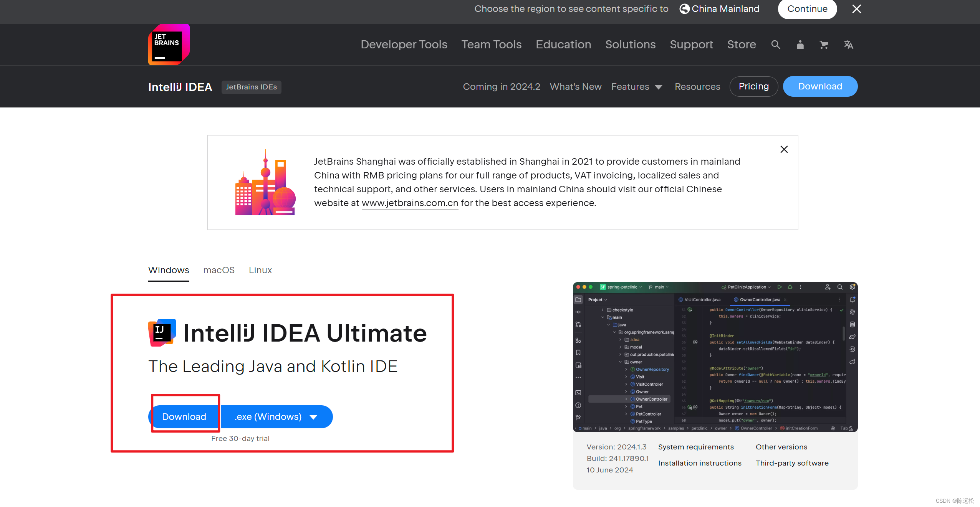Switch to the macOS download tab
Screen dimensions: 980x507
[x=219, y=270]
